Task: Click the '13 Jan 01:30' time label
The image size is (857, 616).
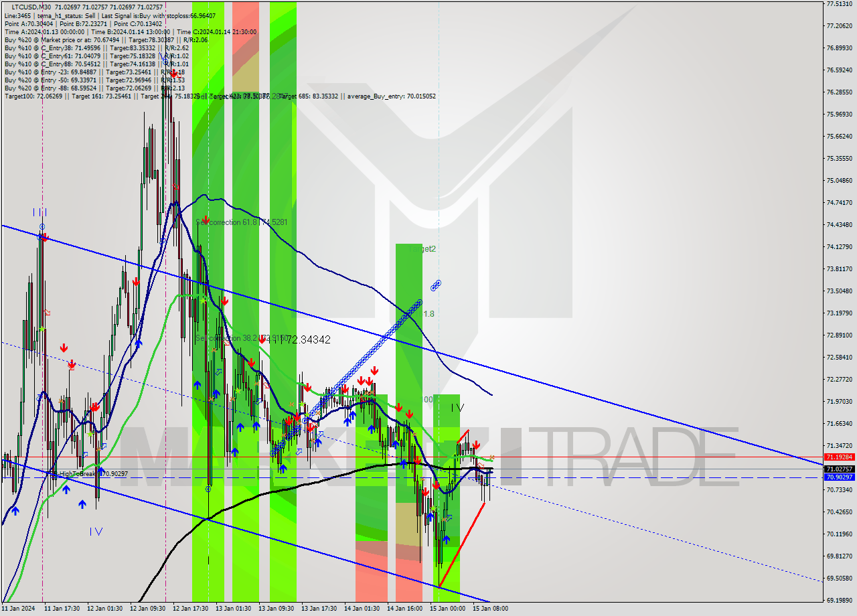Action: [234, 609]
